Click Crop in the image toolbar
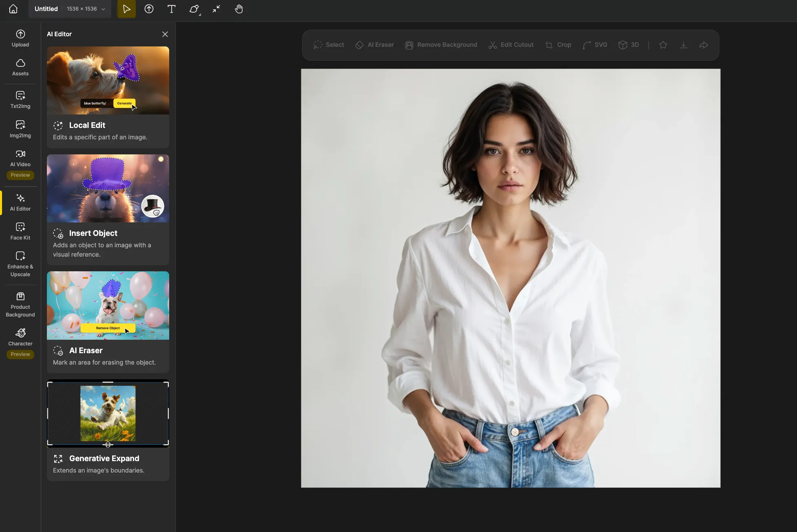 click(x=558, y=45)
